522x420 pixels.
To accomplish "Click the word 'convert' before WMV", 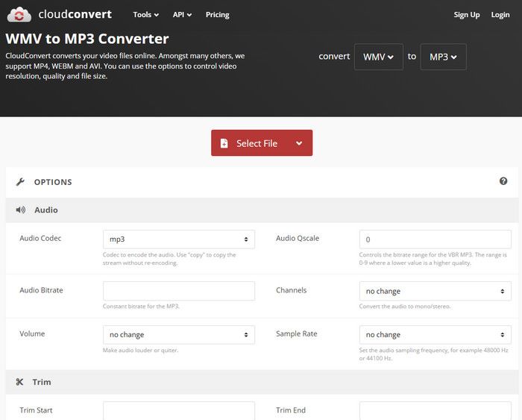I will tap(334, 56).
